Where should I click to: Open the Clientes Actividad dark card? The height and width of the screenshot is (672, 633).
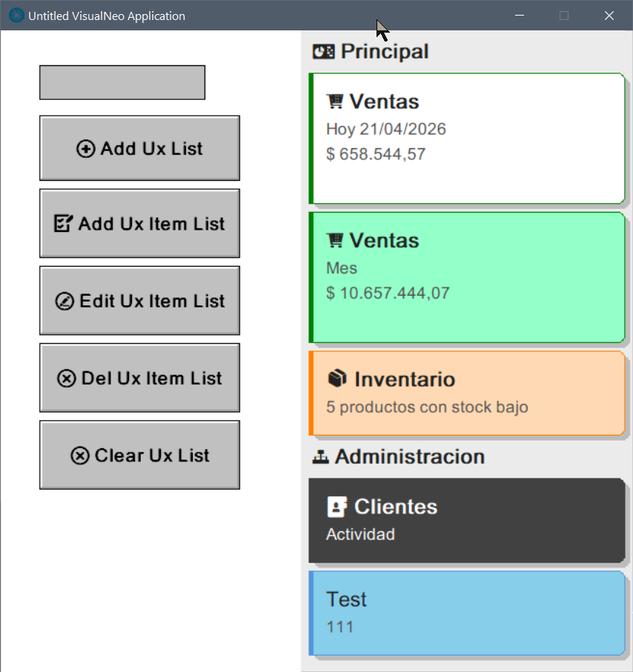coord(467,520)
